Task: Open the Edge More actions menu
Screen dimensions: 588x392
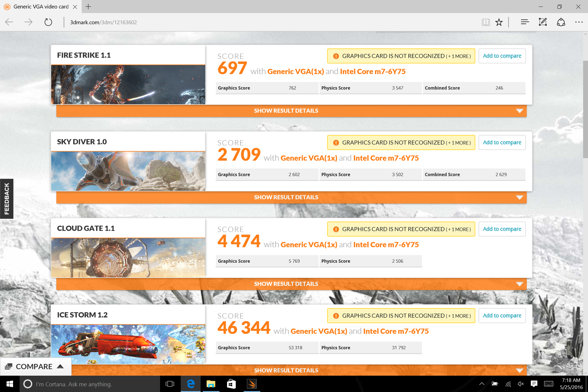Action: click(x=579, y=22)
